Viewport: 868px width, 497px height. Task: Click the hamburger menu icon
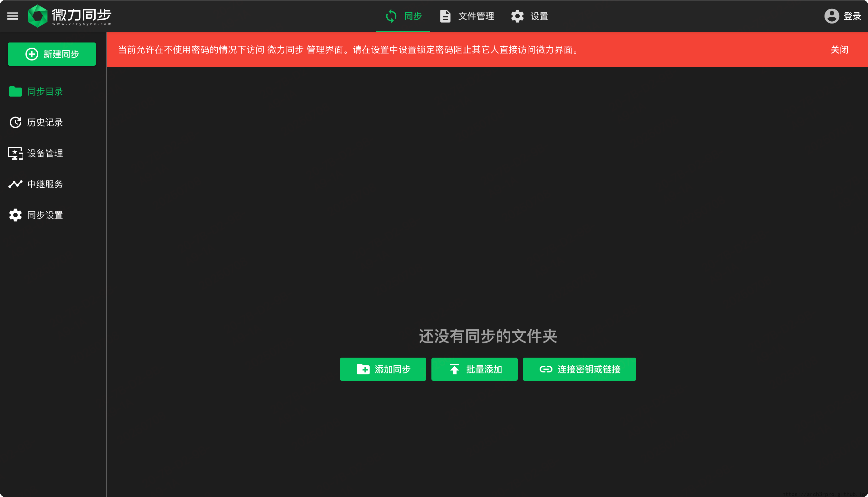click(x=13, y=16)
